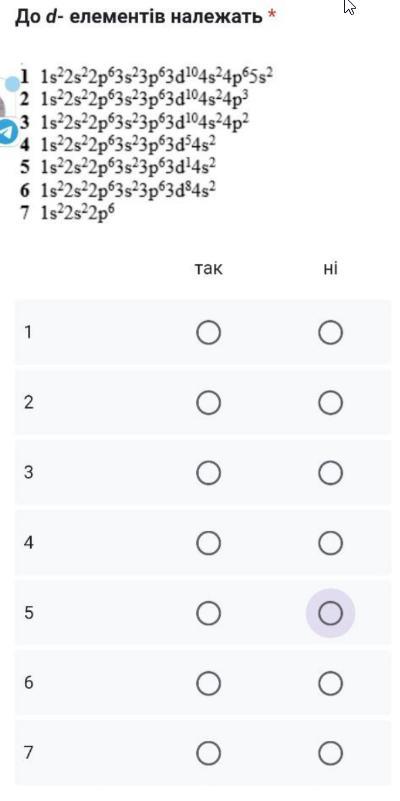Click the electron configurations image
400x801 pixels.
pos(146,144)
